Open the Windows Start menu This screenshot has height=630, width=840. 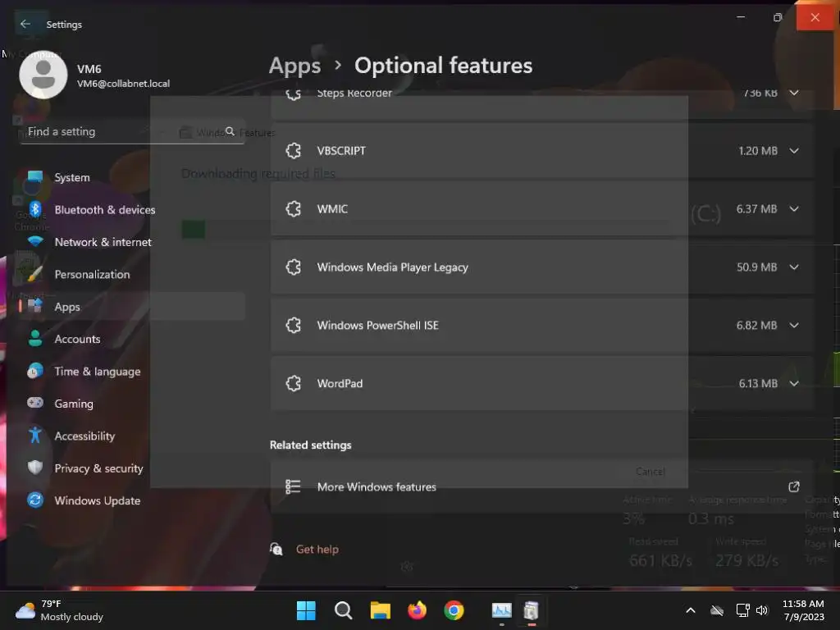(x=307, y=610)
